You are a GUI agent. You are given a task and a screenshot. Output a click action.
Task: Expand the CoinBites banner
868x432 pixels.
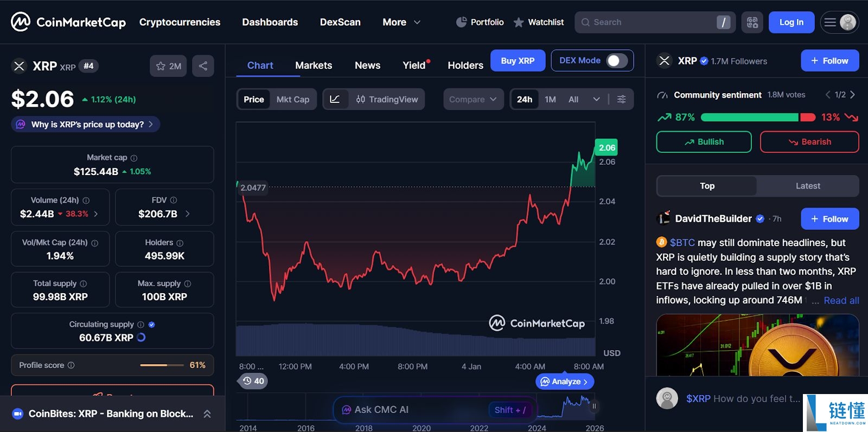[x=207, y=414]
